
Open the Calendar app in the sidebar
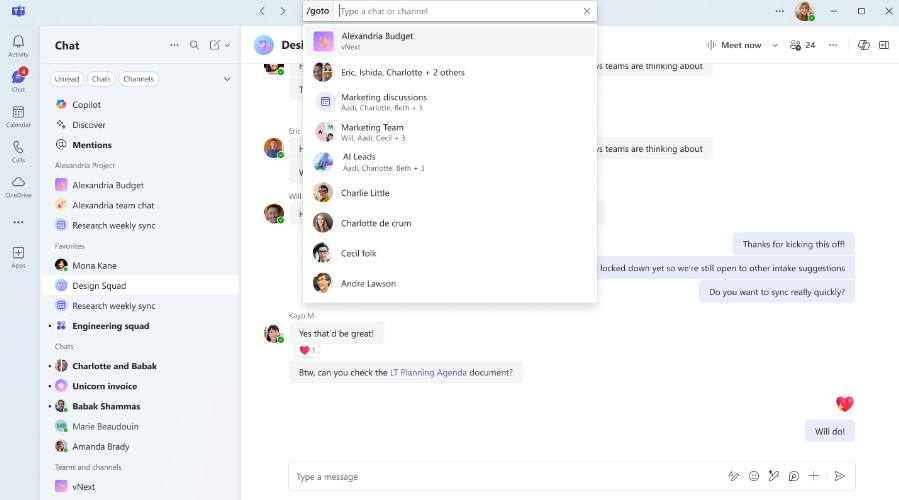coord(18,116)
